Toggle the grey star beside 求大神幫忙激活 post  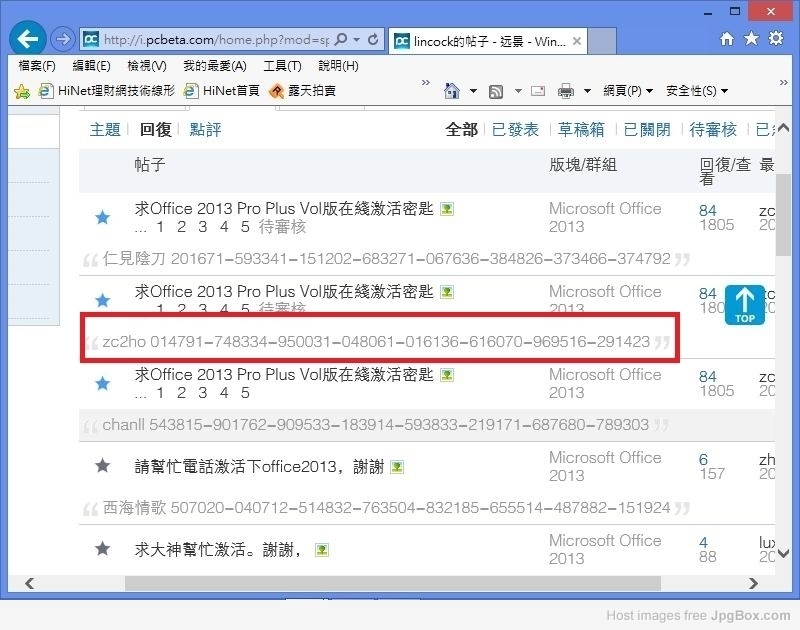(101, 549)
